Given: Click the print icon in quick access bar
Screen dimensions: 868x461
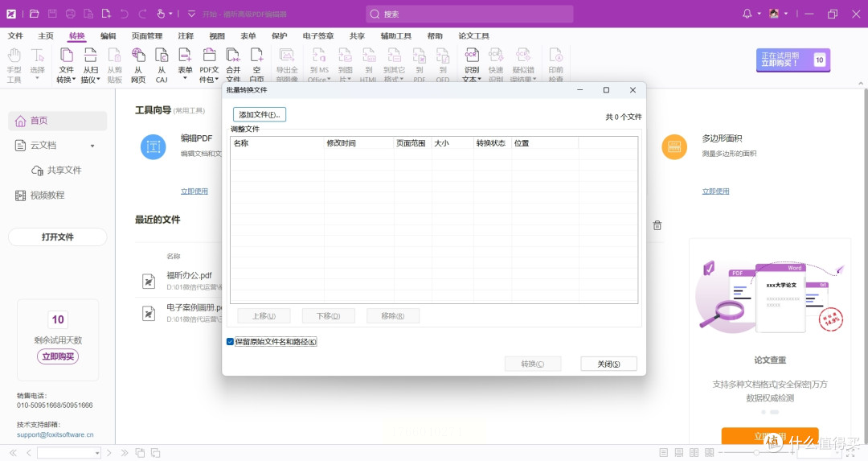Looking at the screenshot, I should pyautogui.click(x=71, y=14).
